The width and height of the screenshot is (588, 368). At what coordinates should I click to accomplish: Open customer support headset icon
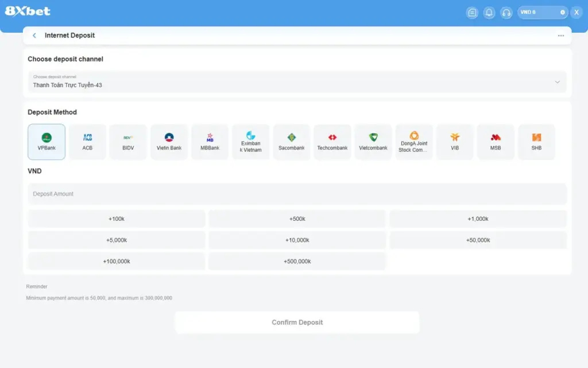(x=506, y=13)
